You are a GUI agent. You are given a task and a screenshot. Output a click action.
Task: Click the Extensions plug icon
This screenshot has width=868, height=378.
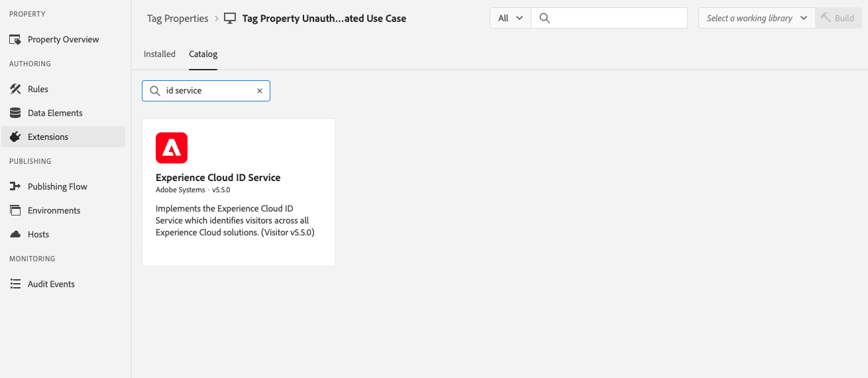click(15, 137)
